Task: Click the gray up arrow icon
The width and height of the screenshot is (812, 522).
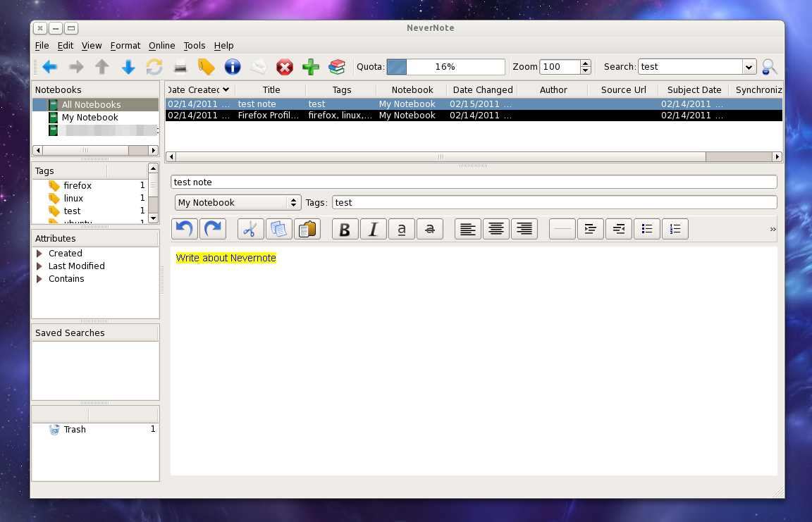Action: pyautogui.click(x=102, y=67)
